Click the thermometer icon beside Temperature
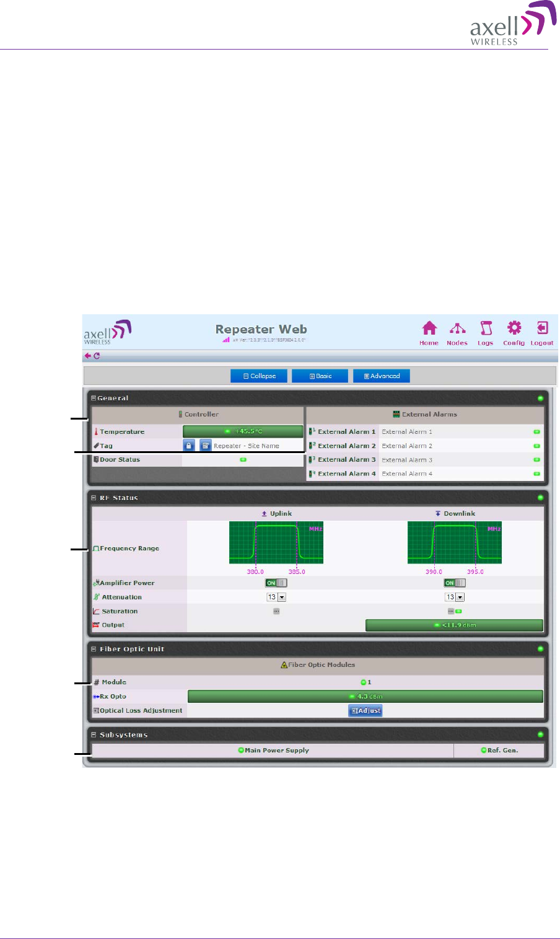This screenshot has width=560, height=939. point(96,431)
